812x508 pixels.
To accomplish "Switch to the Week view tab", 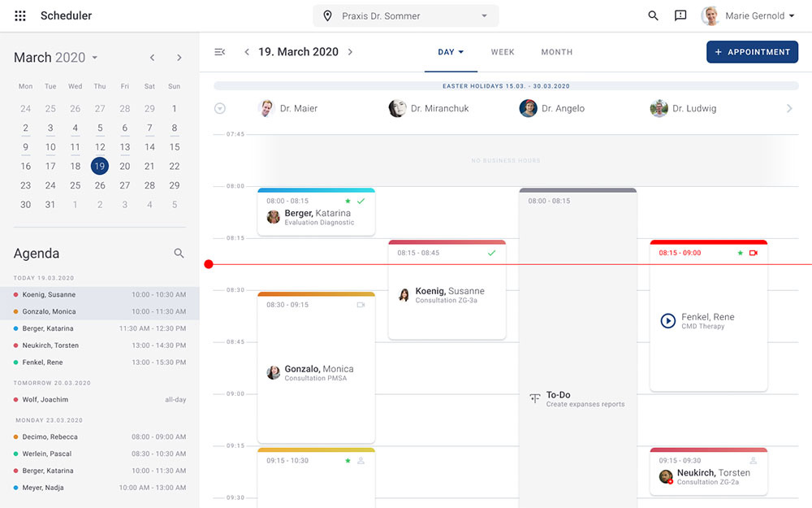I will click(x=503, y=52).
